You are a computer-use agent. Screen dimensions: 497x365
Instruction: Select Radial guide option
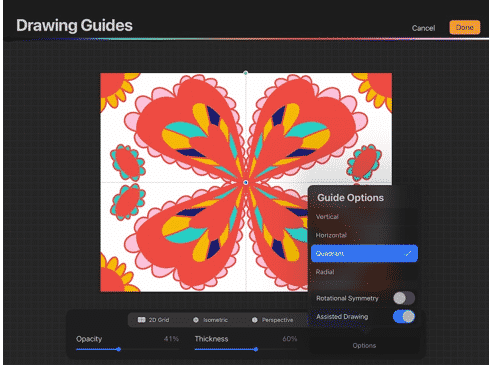tap(364, 272)
